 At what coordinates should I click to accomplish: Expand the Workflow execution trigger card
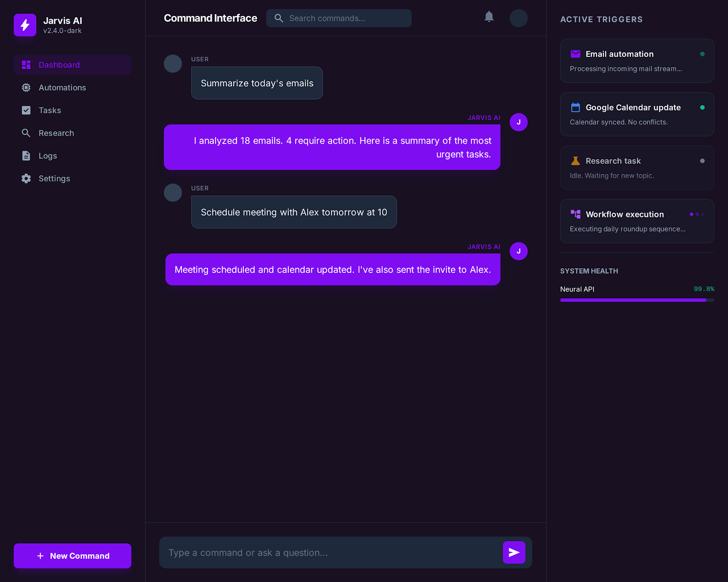(x=637, y=221)
